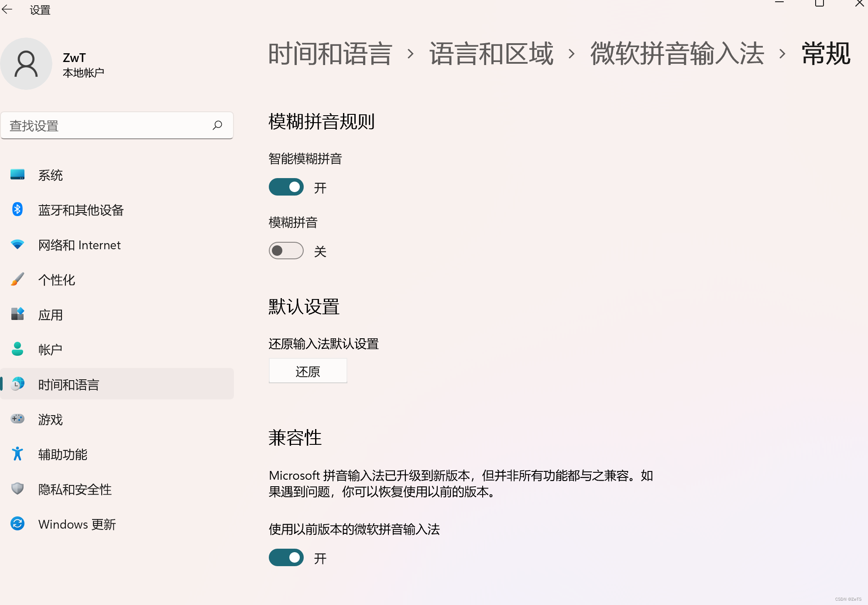Enable the 模糊拼音 toggle switch
The image size is (868, 605).
pos(286,251)
